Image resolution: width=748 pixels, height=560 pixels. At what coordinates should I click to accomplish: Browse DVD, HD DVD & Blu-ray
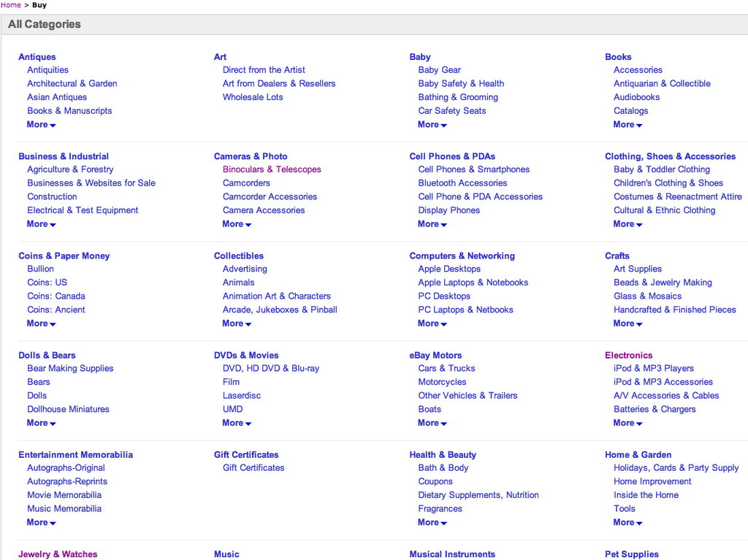pyautogui.click(x=271, y=369)
